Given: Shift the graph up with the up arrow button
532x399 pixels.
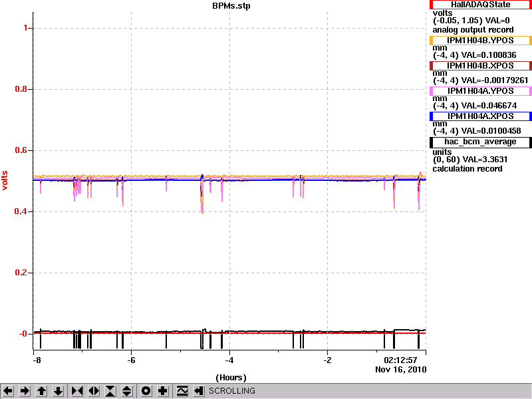Looking at the screenshot, I should click(x=41, y=391).
